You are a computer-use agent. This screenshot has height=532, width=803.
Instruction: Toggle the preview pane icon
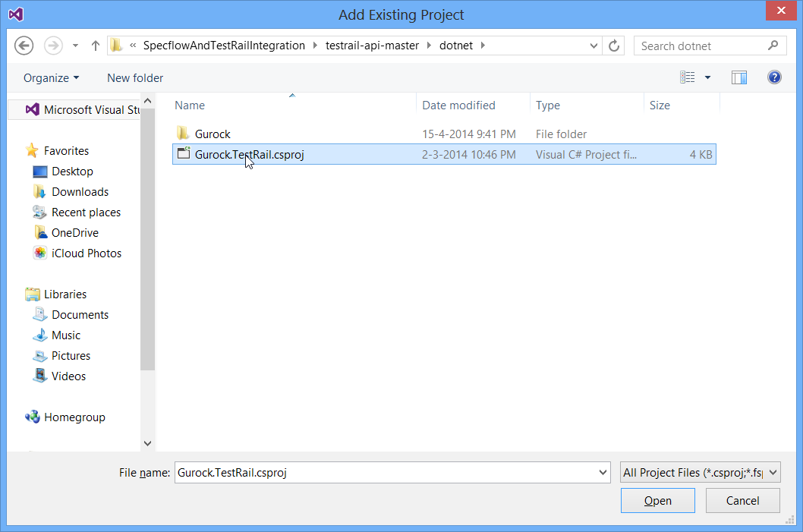pyautogui.click(x=738, y=77)
